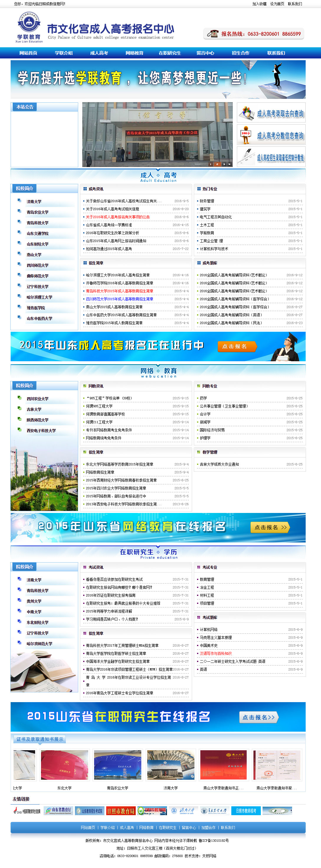Open the 日照市教育局 friend link logo
Screen dimensions: 321x868
pyautogui.click(x=121, y=811)
